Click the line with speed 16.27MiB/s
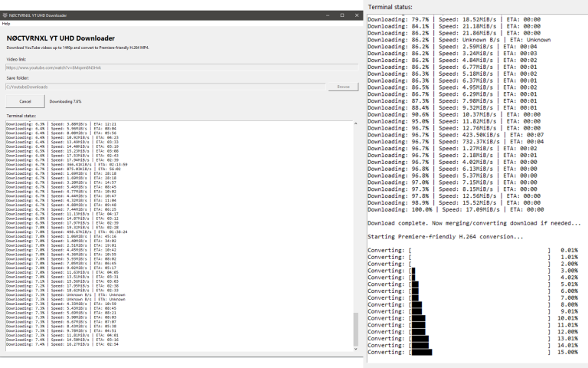Viewport: 588px width, 368px height. pos(62,344)
